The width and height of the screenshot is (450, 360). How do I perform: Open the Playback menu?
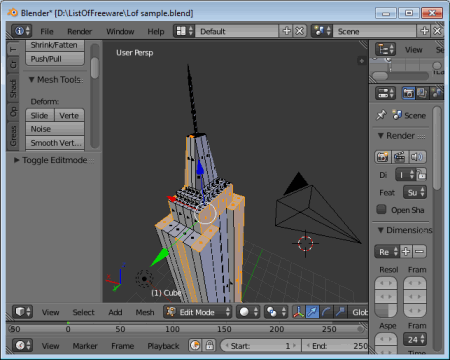pyautogui.click(x=163, y=346)
